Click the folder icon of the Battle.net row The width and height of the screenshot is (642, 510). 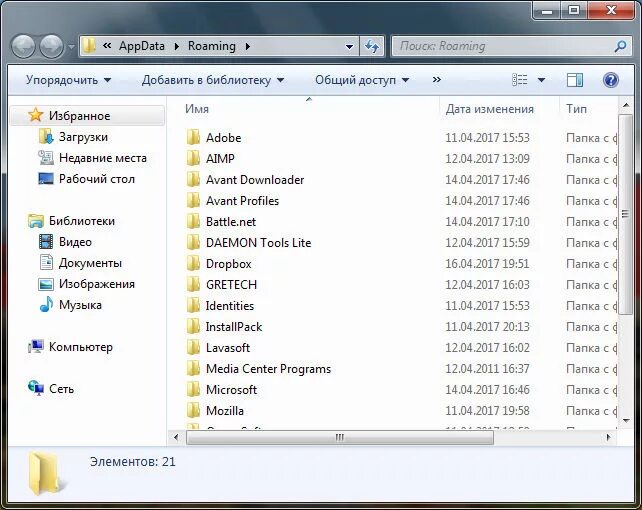click(x=193, y=221)
